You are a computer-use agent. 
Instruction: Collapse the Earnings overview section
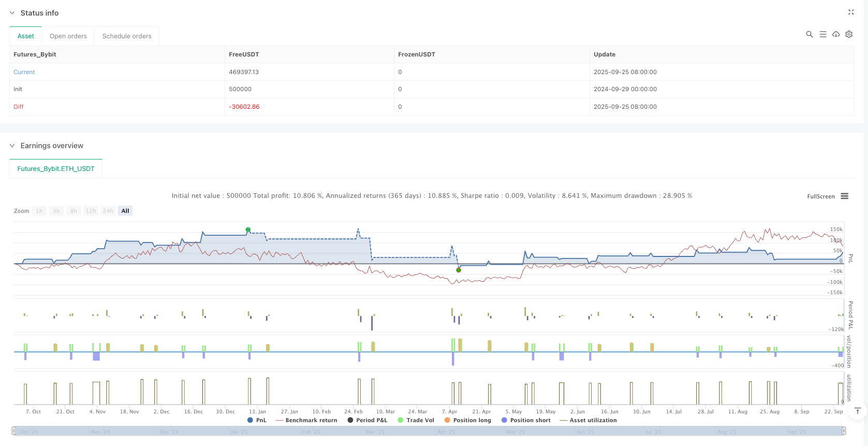12,146
